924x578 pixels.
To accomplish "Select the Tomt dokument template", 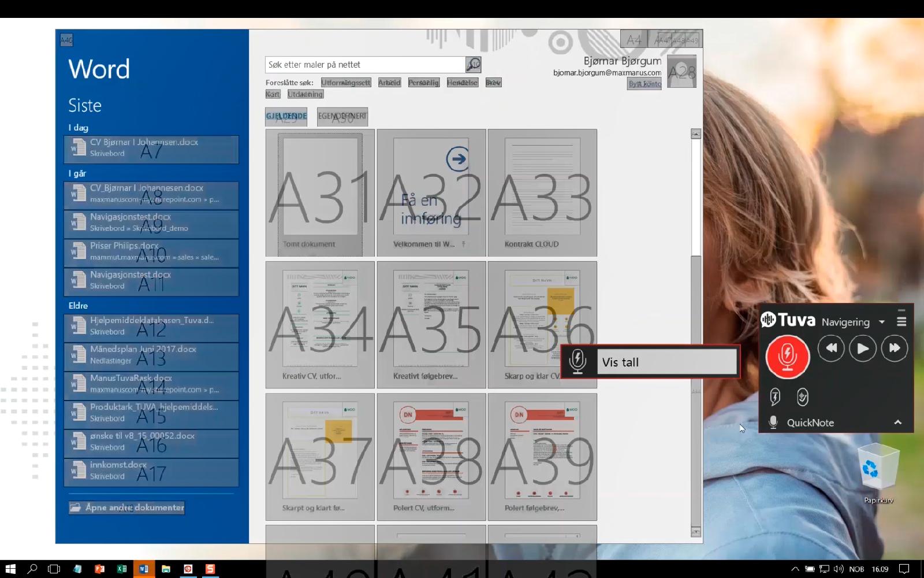I will point(320,192).
